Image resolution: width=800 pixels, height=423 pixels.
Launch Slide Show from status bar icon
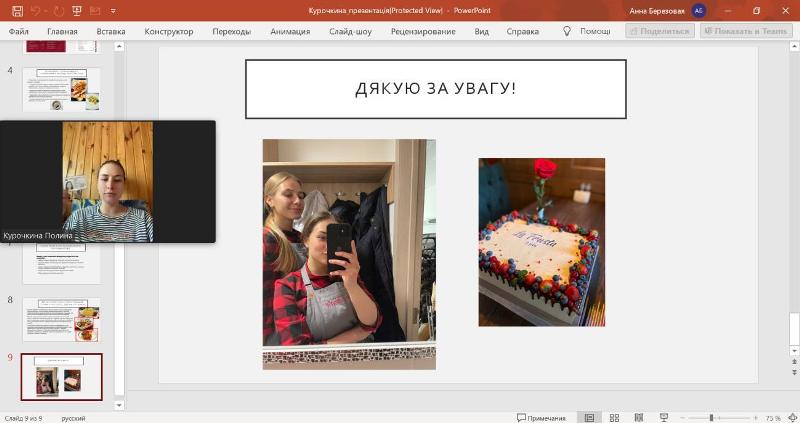pos(663,417)
